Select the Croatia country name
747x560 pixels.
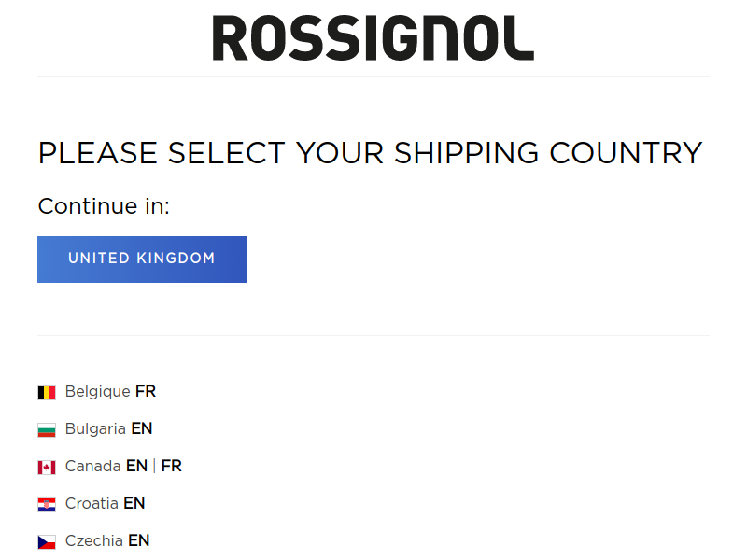(x=92, y=503)
